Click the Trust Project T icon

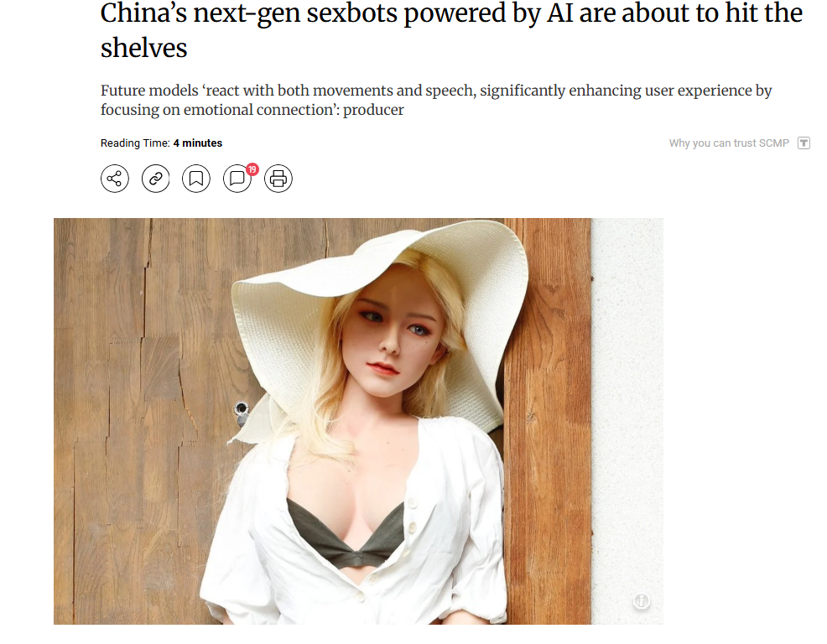coord(804,143)
